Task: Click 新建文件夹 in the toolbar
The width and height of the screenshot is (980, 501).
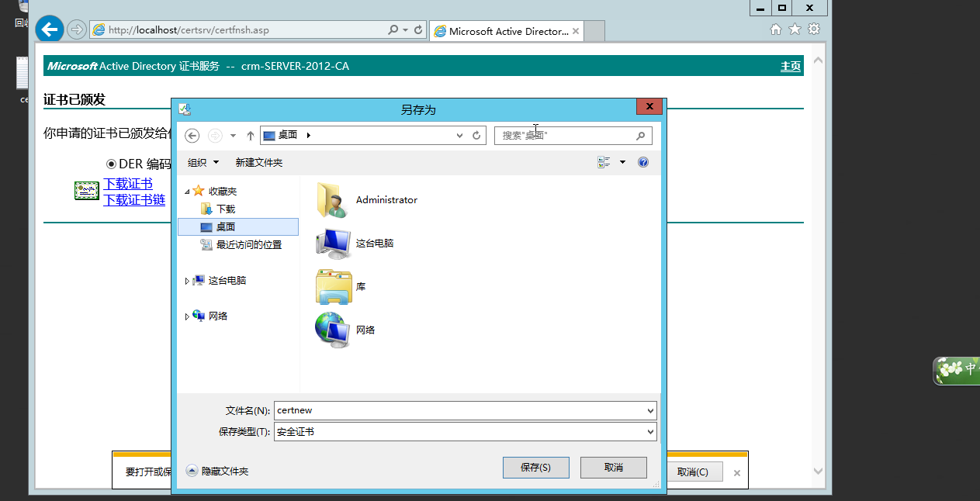Action: [259, 163]
